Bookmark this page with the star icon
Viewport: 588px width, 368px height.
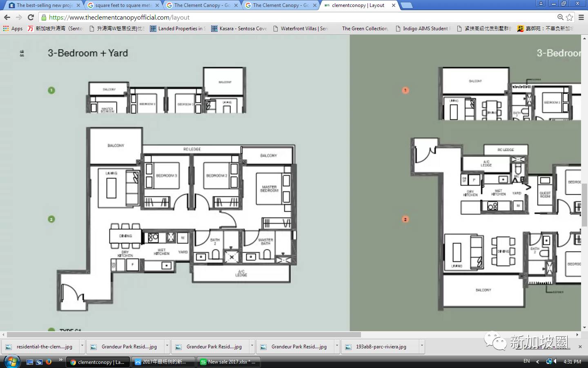(x=570, y=17)
